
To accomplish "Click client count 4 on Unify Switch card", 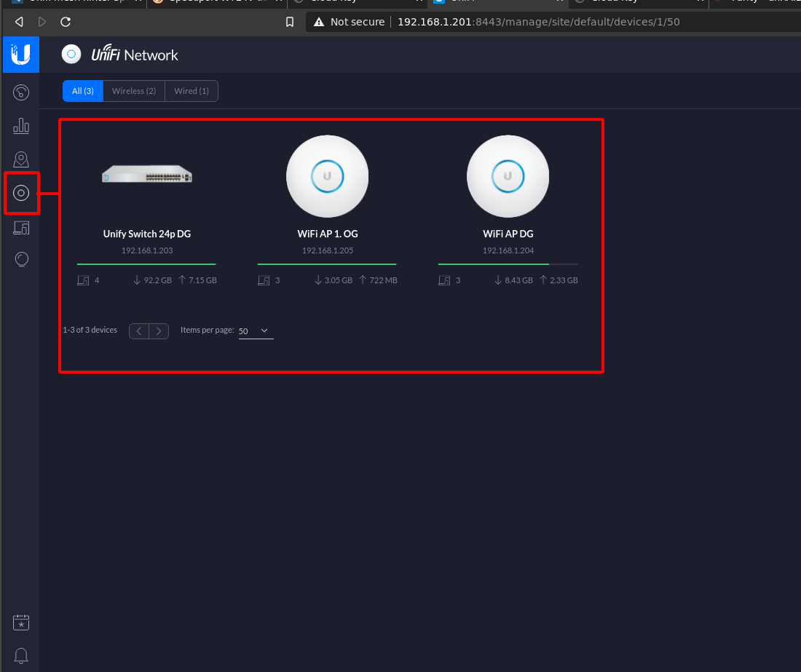I will (97, 280).
